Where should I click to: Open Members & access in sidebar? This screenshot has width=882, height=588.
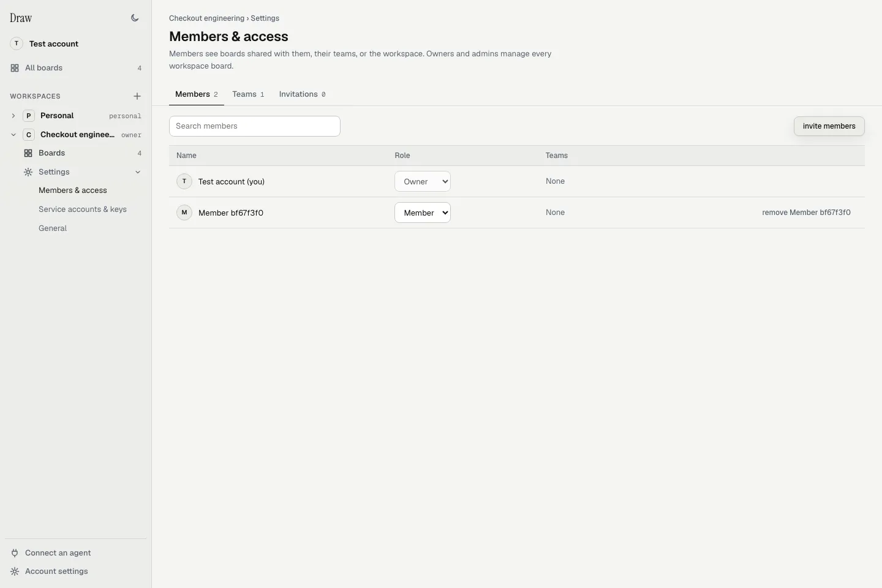pyautogui.click(x=73, y=190)
